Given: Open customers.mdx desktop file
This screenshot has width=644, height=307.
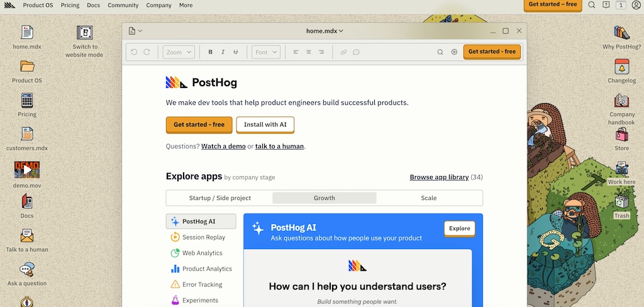Looking at the screenshot, I should 27,133.
